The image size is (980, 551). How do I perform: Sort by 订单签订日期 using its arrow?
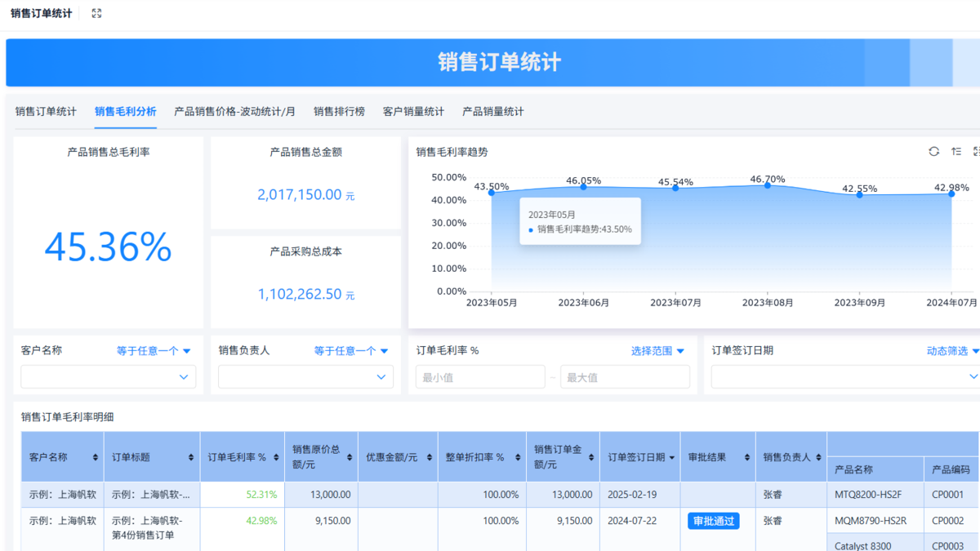[672, 458]
